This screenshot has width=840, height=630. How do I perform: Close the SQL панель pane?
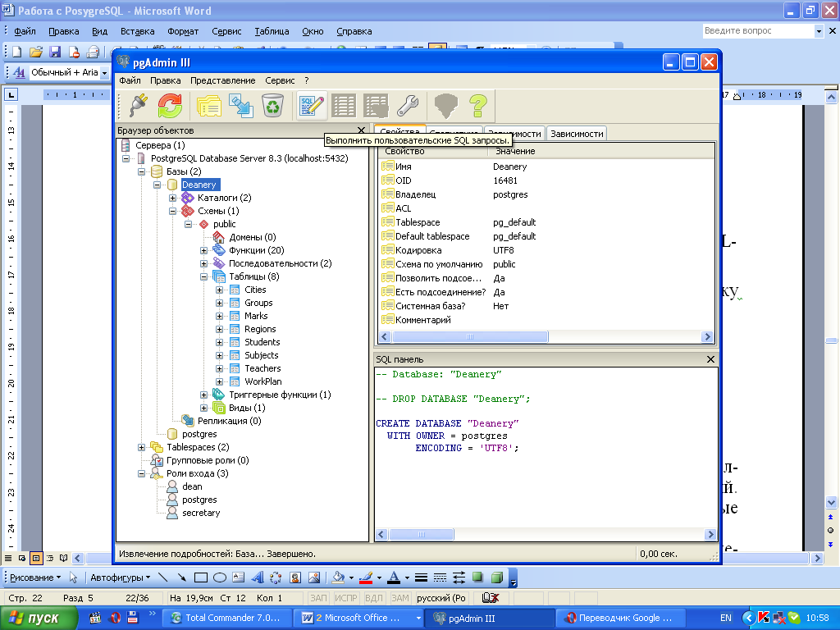710,359
